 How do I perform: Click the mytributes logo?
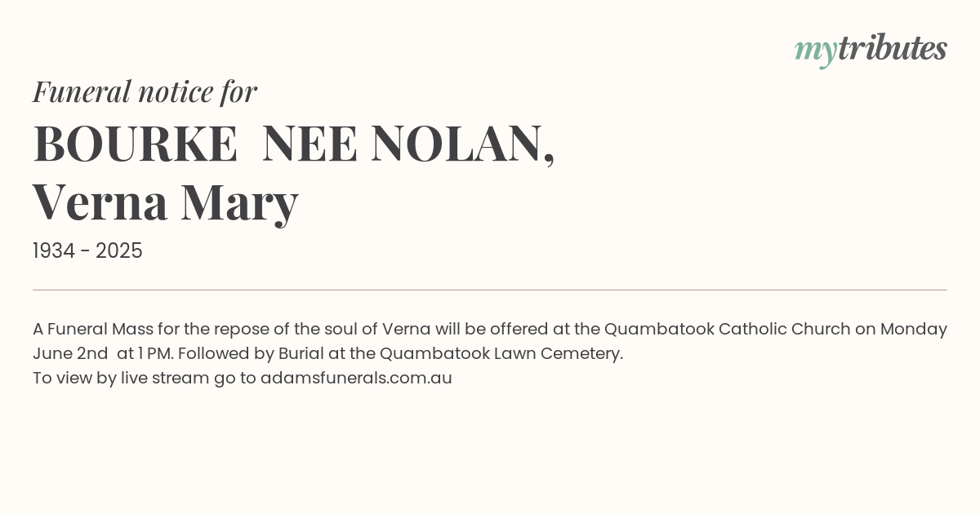[871, 50]
